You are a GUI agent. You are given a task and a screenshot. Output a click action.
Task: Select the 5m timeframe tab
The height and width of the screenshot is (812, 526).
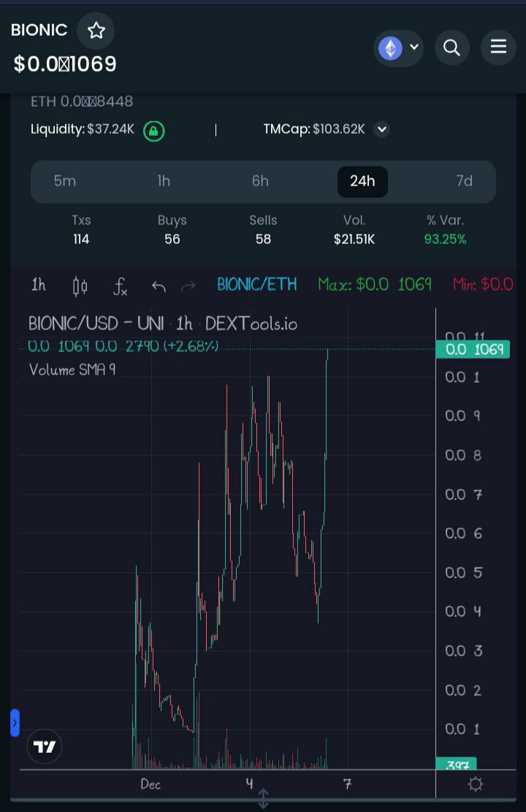pyautogui.click(x=65, y=181)
